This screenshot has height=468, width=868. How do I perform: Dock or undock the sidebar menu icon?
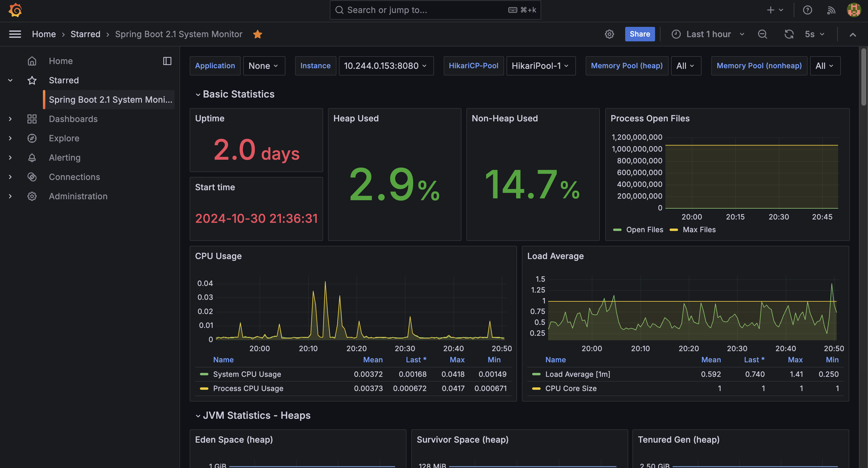click(x=167, y=61)
